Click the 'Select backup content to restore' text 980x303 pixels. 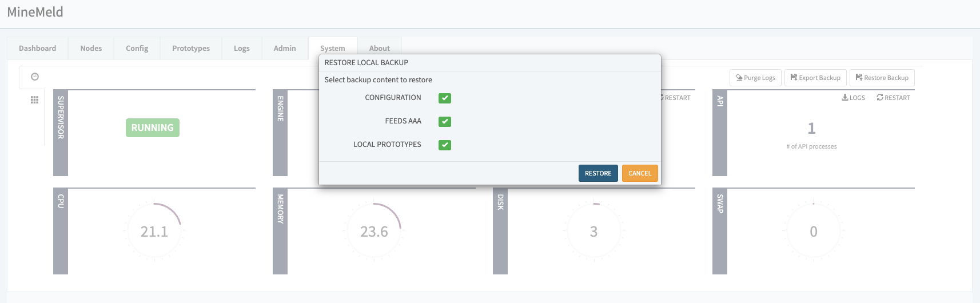point(379,80)
